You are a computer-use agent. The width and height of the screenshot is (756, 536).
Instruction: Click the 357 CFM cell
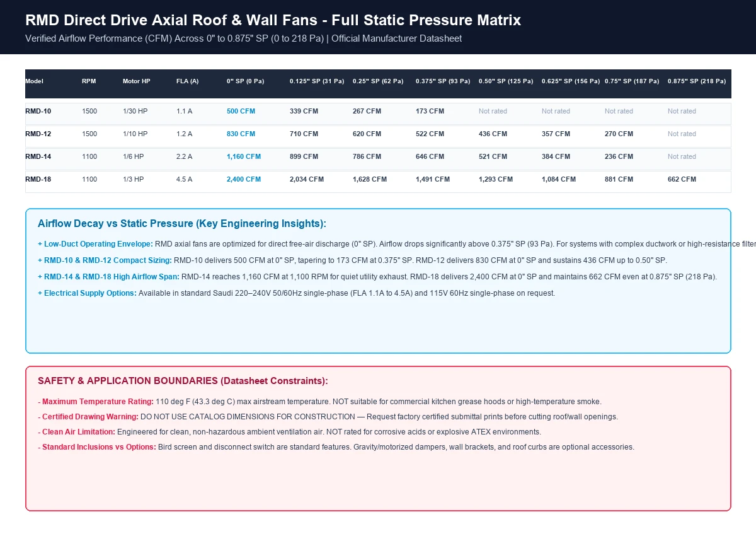click(x=556, y=134)
